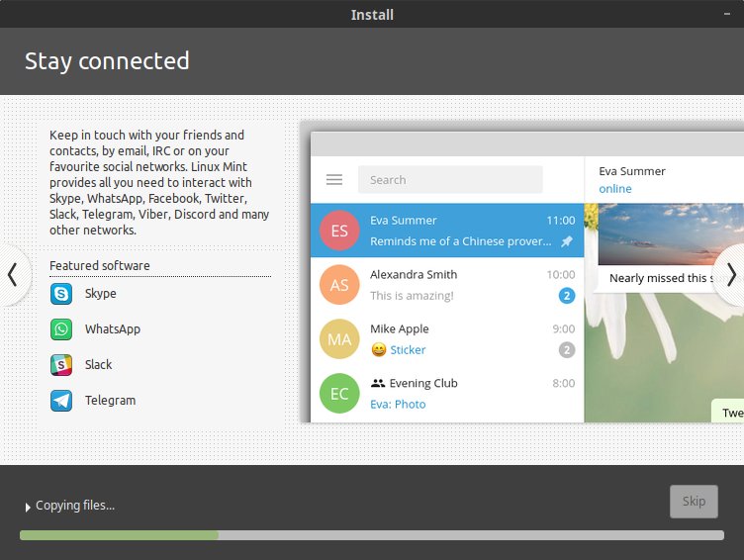This screenshot has height=560, width=744.
Task: Click the Featured software heading
Action: 100,266
